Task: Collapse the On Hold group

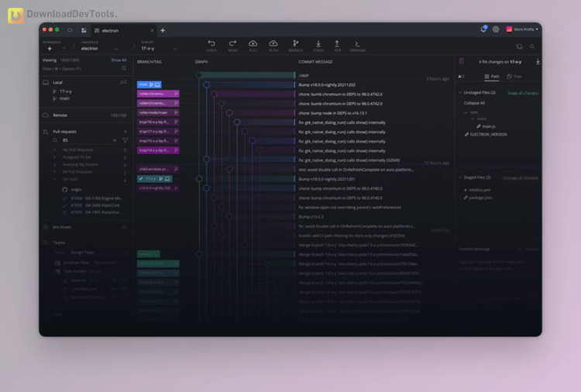Action: [x=55, y=179]
